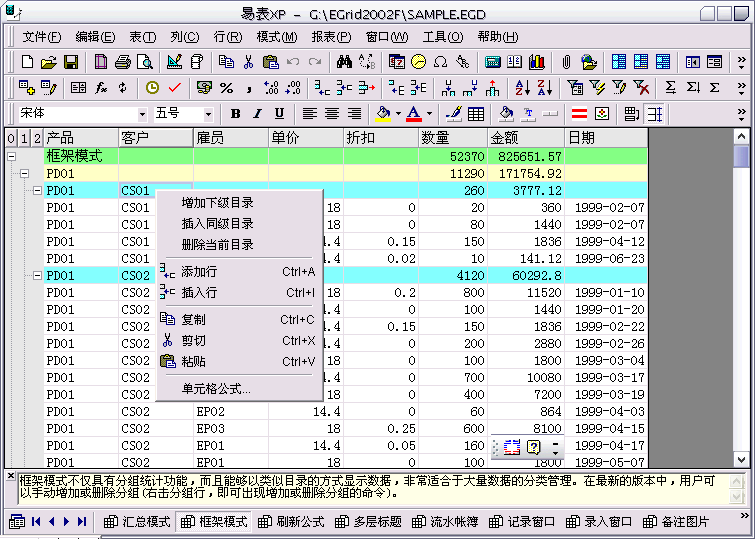Image resolution: width=755 pixels, height=539 pixels.
Task: Click the help question mark floating icon
Action: pyautogui.click(x=534, y=447)
